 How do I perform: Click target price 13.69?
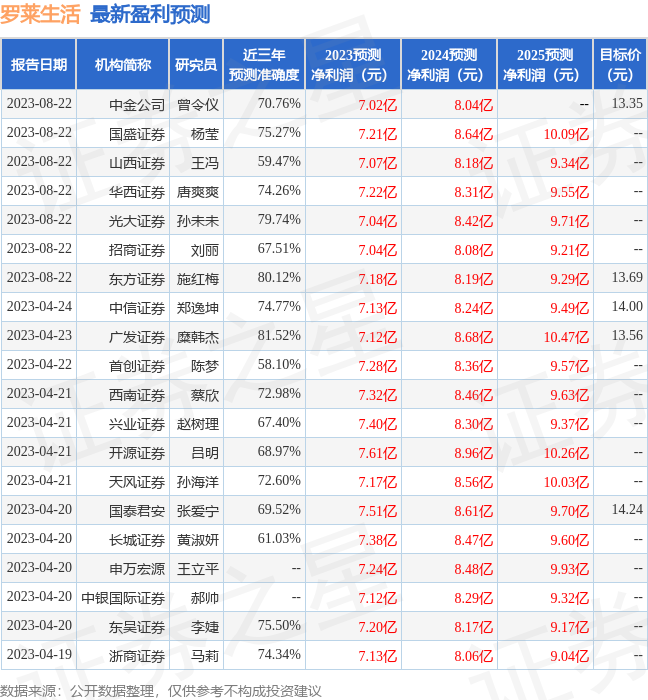[x=627, y=278]
